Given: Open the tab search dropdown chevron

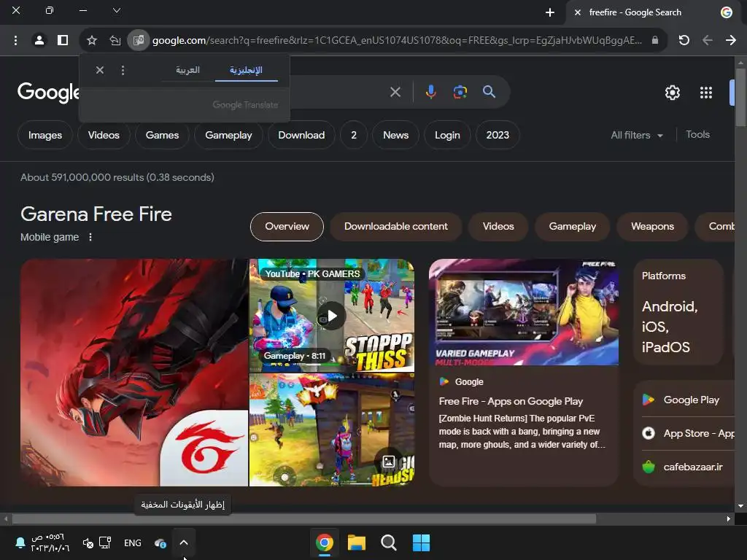Looking at the screenshot, I should point(117,10).
